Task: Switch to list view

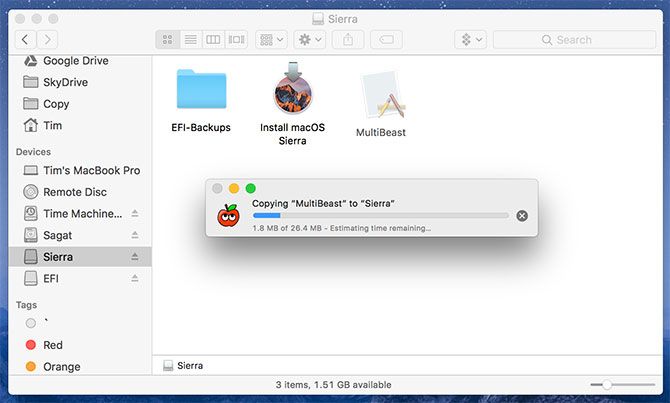Action: [191, 40]
